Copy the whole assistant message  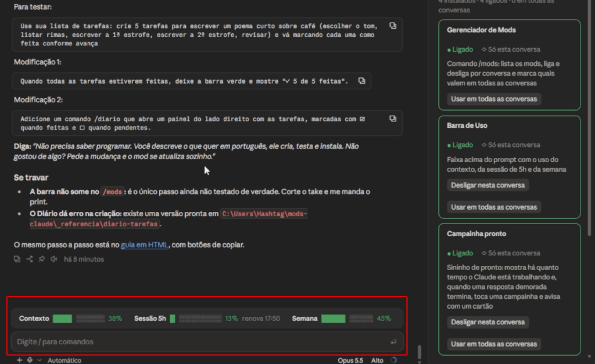coord(17,259)
